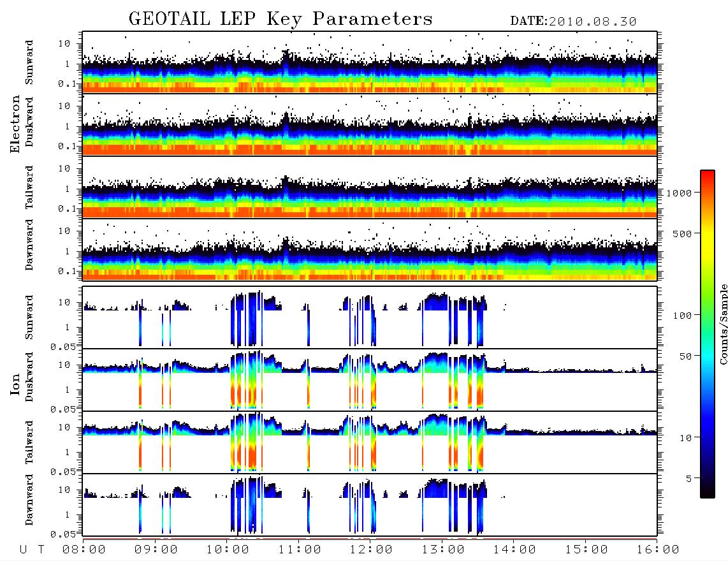
Task: Click the "16:00" time tick label
Action: [x=658, y=550]
